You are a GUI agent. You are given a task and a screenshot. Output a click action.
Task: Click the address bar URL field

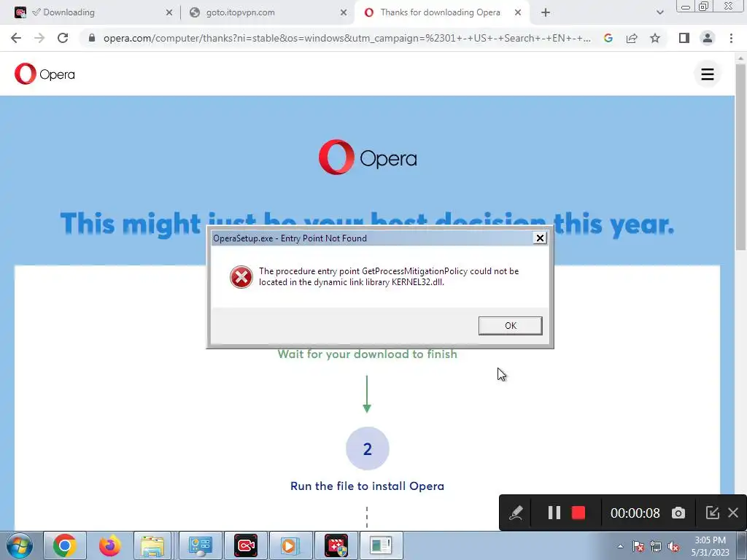click(x=347, y=38)
